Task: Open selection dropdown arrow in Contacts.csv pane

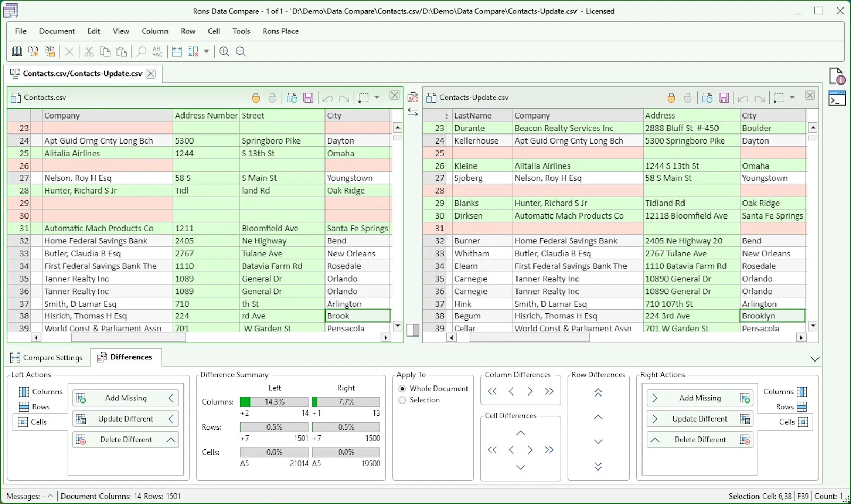Action: click(377, 97)
